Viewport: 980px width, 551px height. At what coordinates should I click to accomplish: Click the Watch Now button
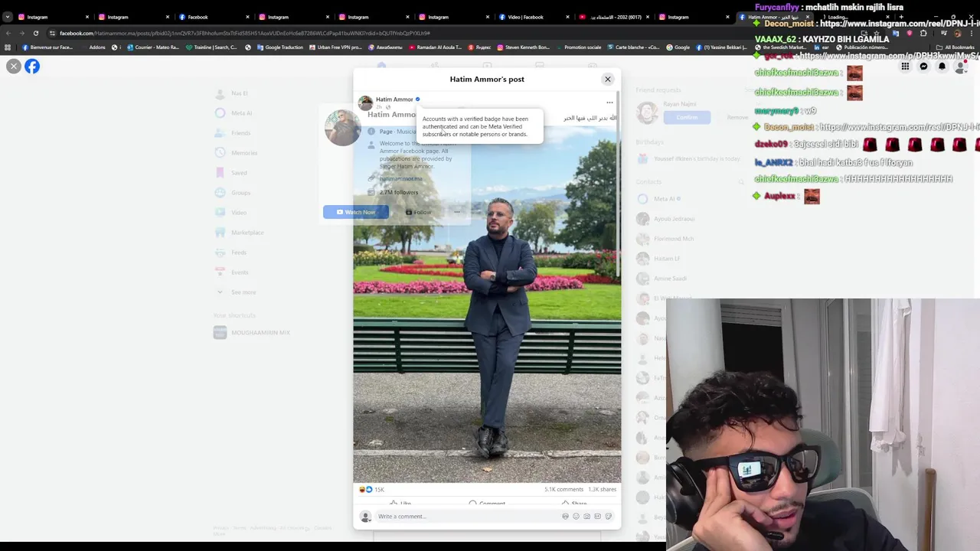pyautogui.click(x=356, y=212)
